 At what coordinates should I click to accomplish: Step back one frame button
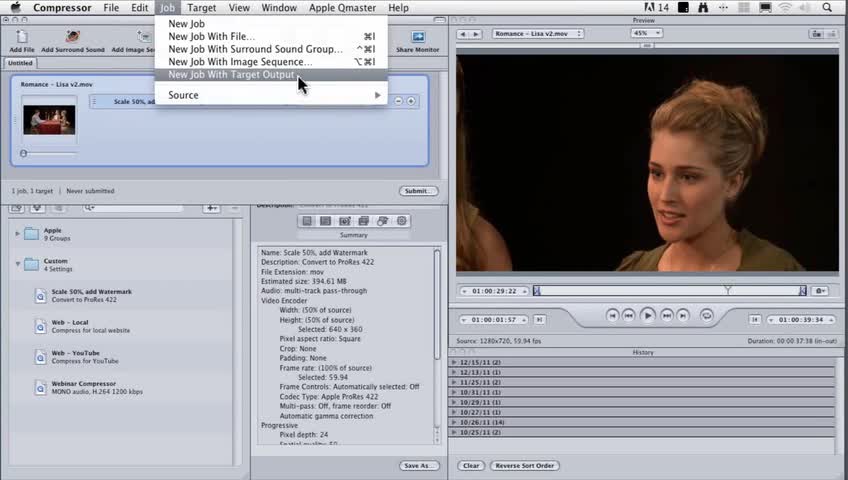point(628,316)
